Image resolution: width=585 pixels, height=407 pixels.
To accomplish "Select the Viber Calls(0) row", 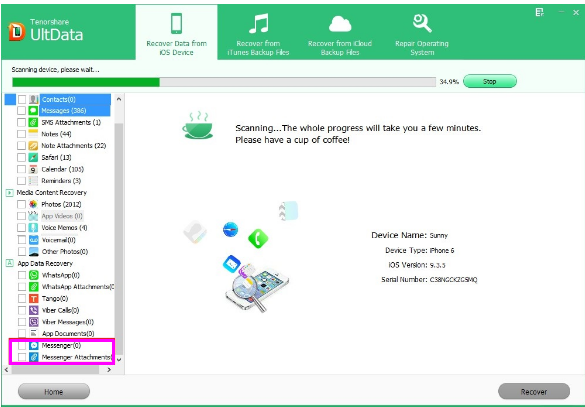I will pyautogui.click(x=60, y=310).
